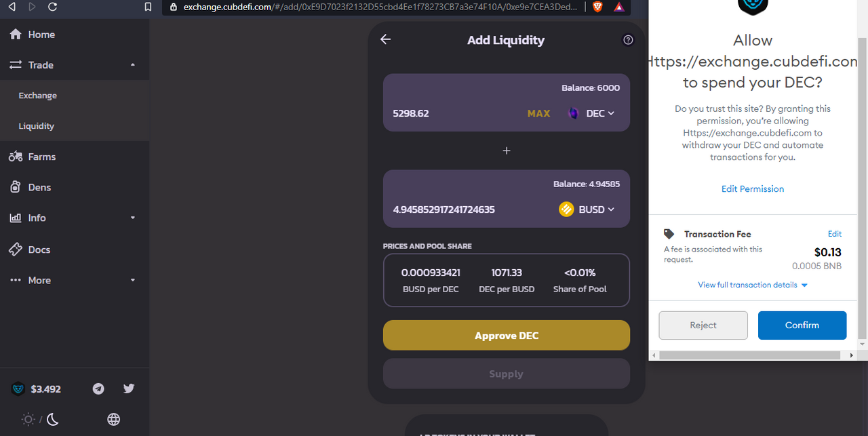
Task: Click the Brave shield icon in address bar
Action: tap(597, 7)
